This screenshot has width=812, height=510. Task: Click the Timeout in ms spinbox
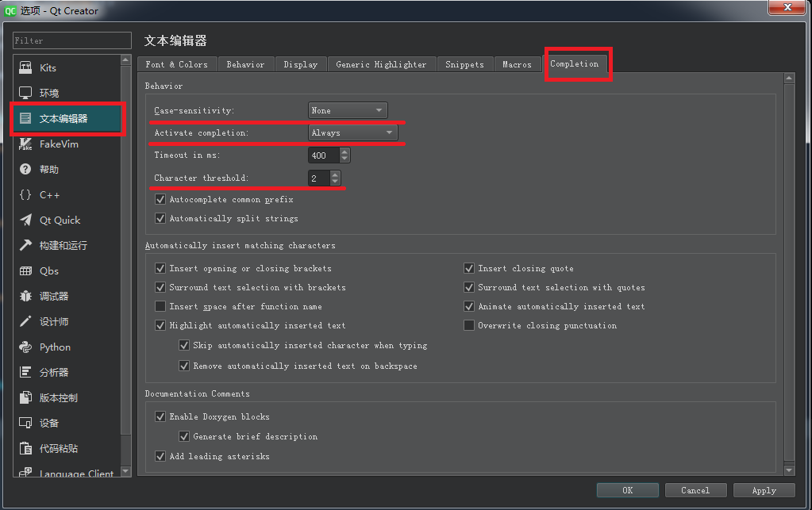(x=324, y=155)
